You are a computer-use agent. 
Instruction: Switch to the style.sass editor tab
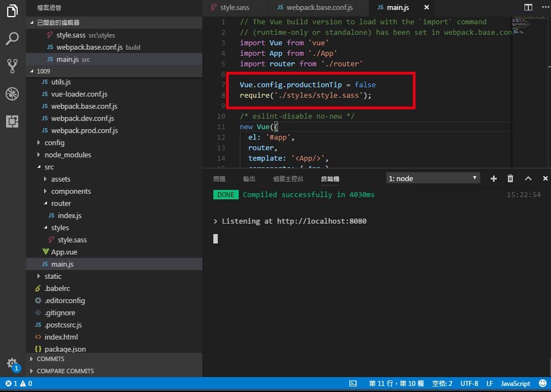coord(235,7)
